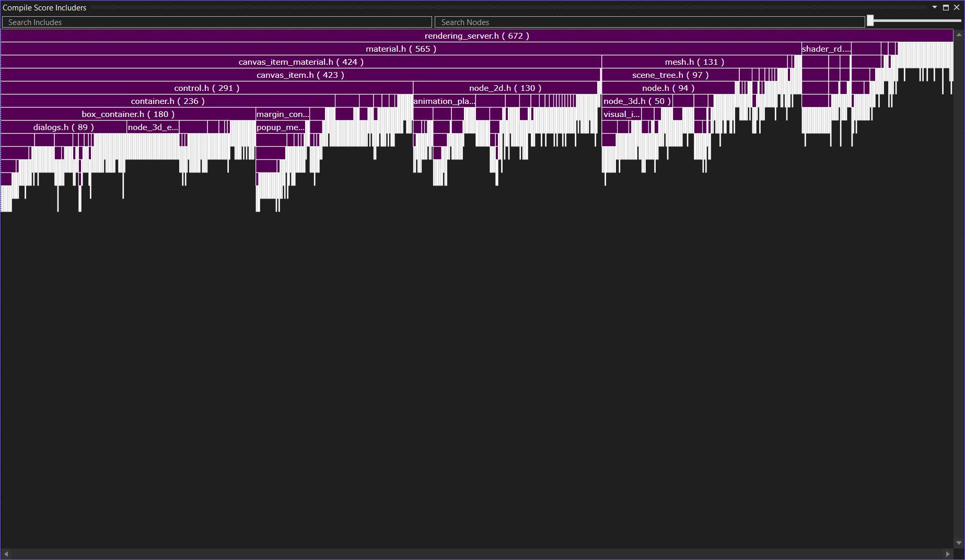Select the popup_me... node
The height and width of the screenshot is (560, 965).
[x=281, y=127]
